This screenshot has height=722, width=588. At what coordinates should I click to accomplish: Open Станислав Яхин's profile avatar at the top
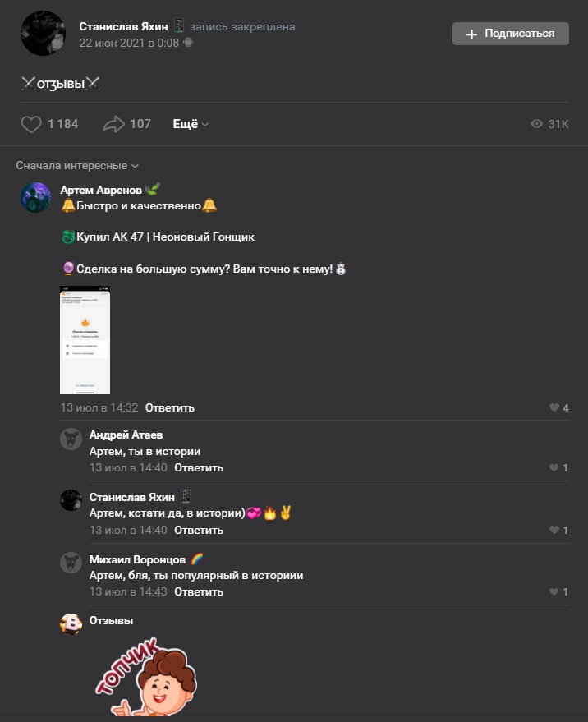43,34
